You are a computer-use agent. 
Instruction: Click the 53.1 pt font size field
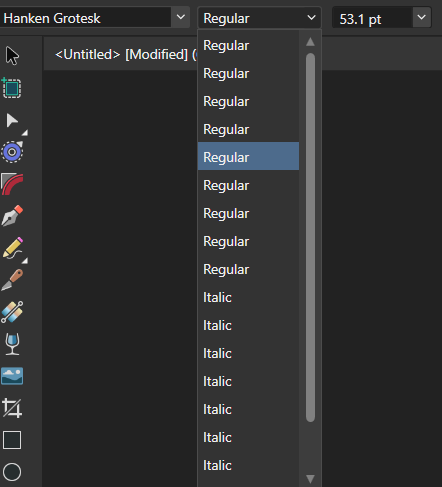tap(373, 18)
